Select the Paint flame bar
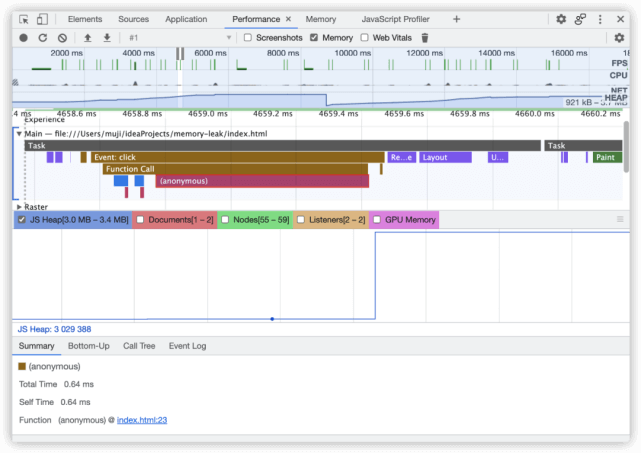641x453 pixels. [x=607, y=157]
